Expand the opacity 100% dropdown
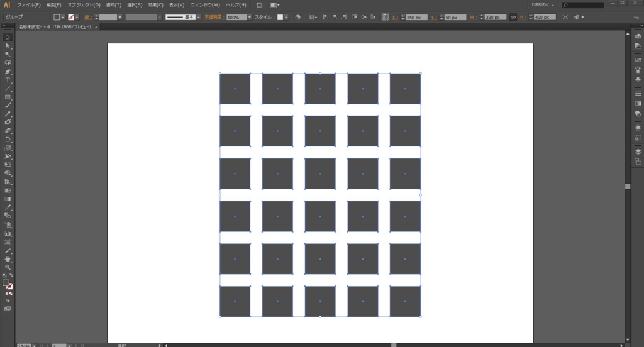The height and width of the screenshot is (347, 644). [x=249, y=17]
